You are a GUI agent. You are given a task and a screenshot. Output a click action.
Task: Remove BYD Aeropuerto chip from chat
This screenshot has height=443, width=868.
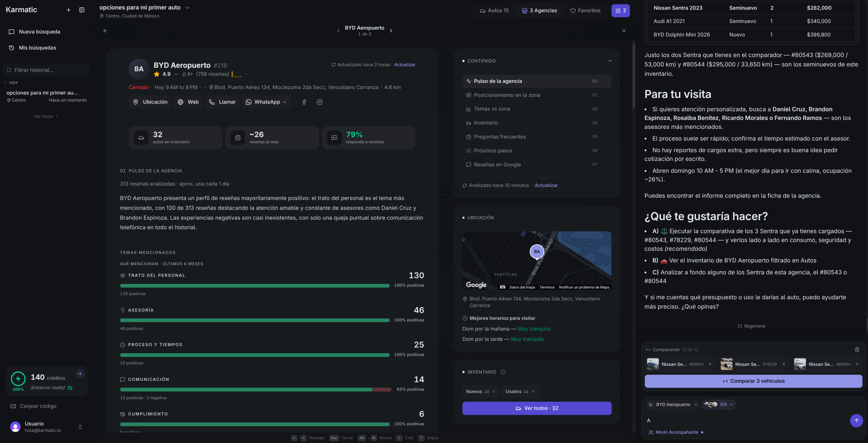pos(696,405)
